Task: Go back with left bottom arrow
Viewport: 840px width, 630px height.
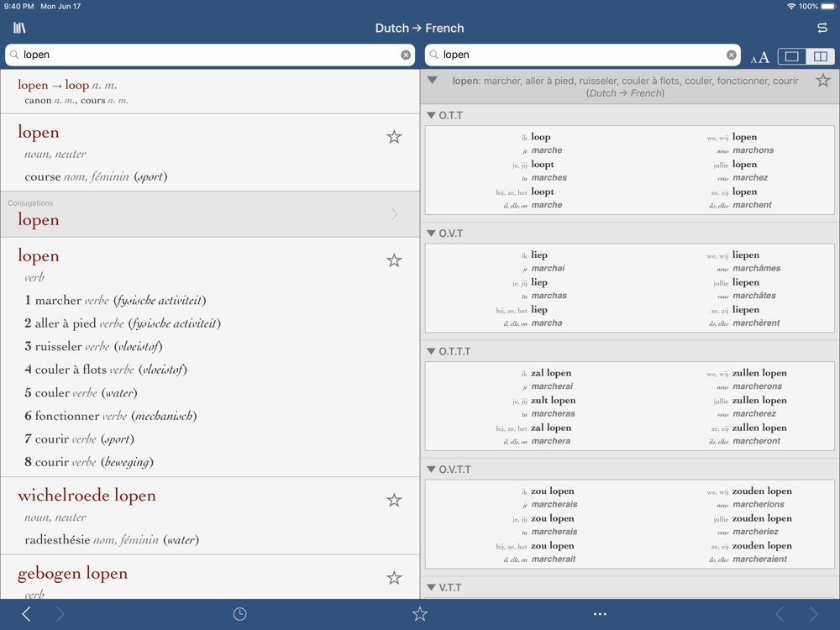Action: [x=26, y=614]
